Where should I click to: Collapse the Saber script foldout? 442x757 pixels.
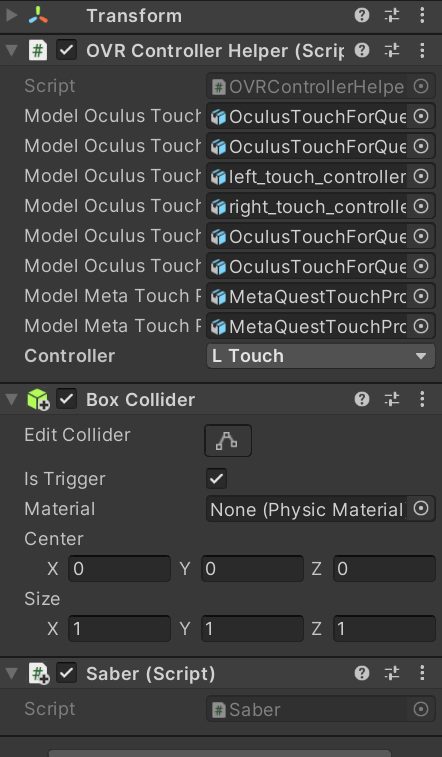[x=11, y=673]
